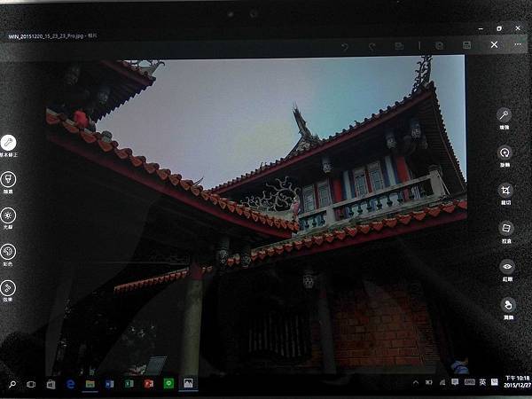
Task: Undo the last edit in toolbar
Action: click(345, 46)
